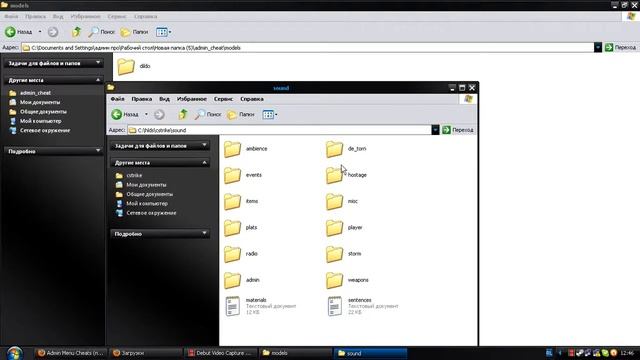Select the materials text document
Viewport: 640px width, 360px height.
tap(260, 306)
